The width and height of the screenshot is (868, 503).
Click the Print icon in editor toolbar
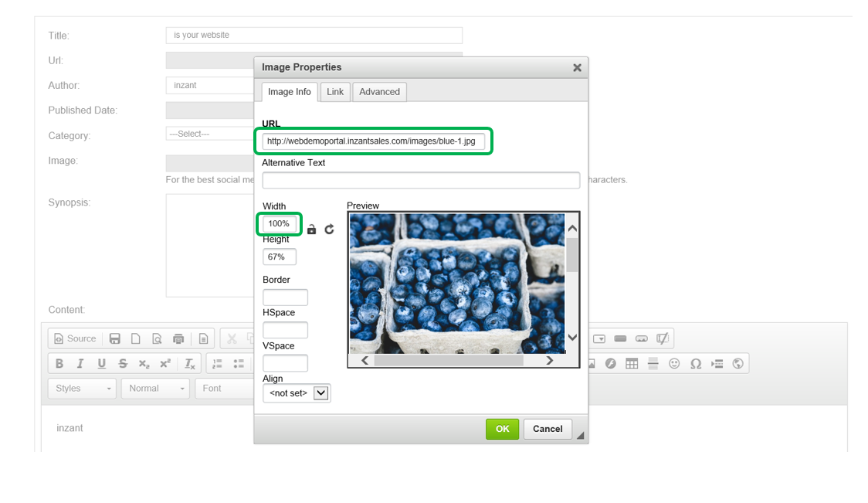(178, 338)
